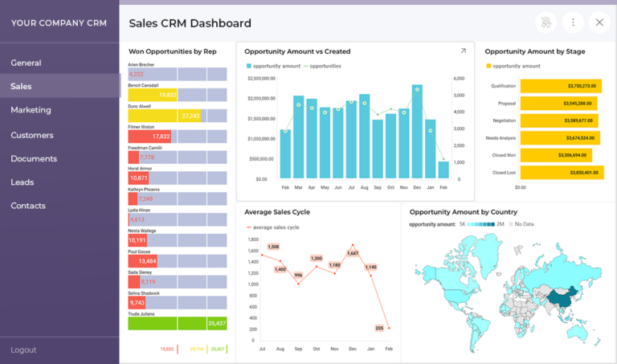Expand Opportunity Amount vs Created chart
This screenshot has height=364, width=617.
point(463,51)
